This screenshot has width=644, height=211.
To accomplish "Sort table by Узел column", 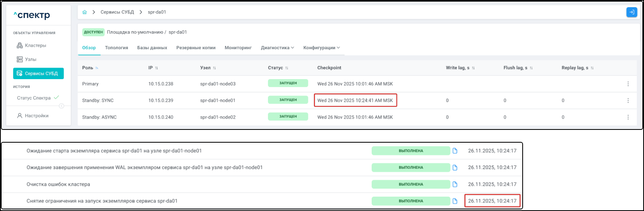I will coord(215,68).
